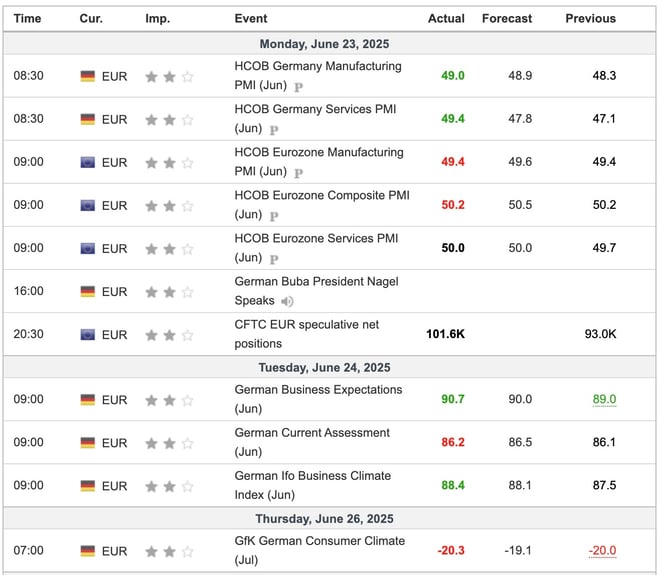This screenshot has width=658, height=575.
Task: Click the Germany flag for German Business Expectations
Action: tap(88, 400)
